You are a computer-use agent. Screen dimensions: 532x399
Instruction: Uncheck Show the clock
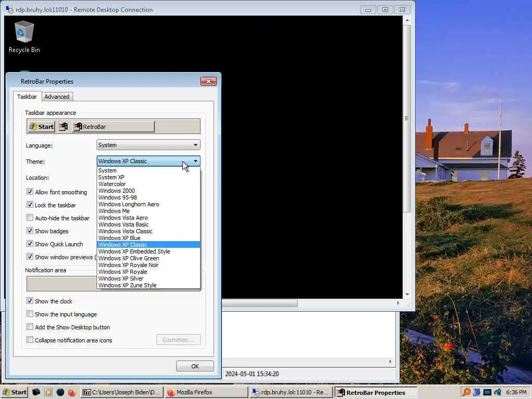click(x=30, y=301)
